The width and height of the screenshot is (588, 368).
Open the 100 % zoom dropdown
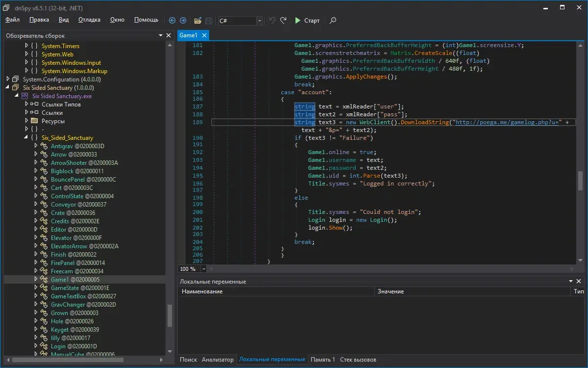[x=204, y=269]
